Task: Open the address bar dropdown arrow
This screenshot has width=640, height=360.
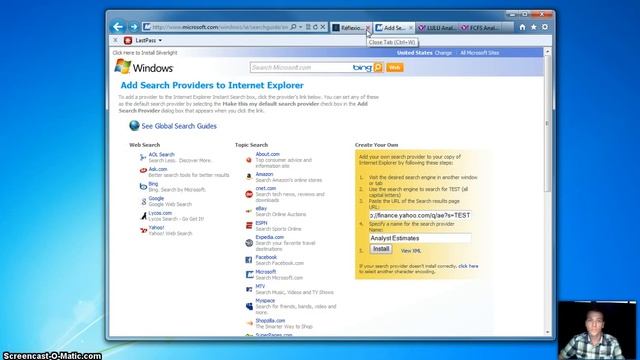Action: point(300,27)
